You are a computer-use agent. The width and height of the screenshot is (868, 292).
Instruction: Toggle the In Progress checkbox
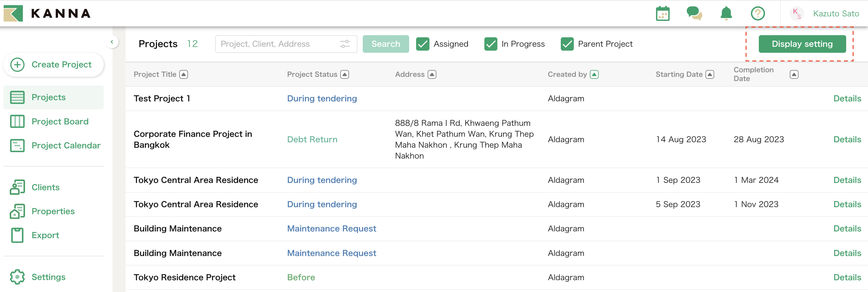(x=491, y=44)
